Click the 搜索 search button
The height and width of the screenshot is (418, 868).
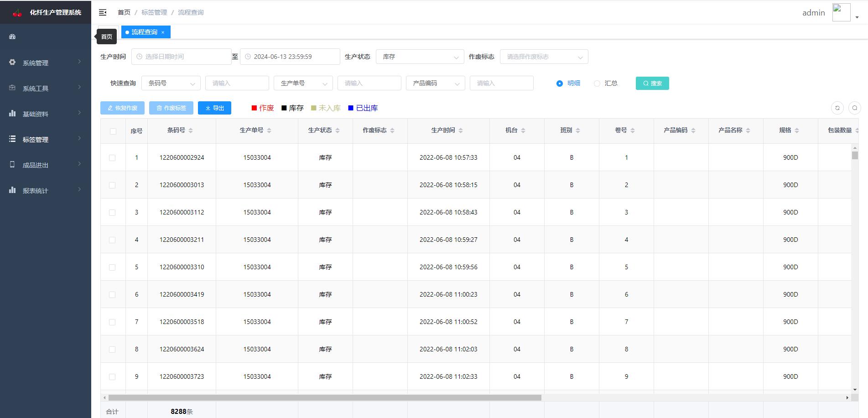point(652,83)
